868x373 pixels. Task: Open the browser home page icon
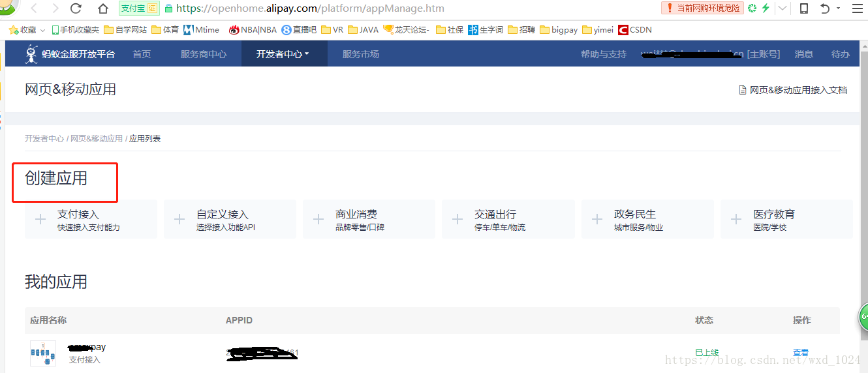pyautogui.click(x=102, y=8)
